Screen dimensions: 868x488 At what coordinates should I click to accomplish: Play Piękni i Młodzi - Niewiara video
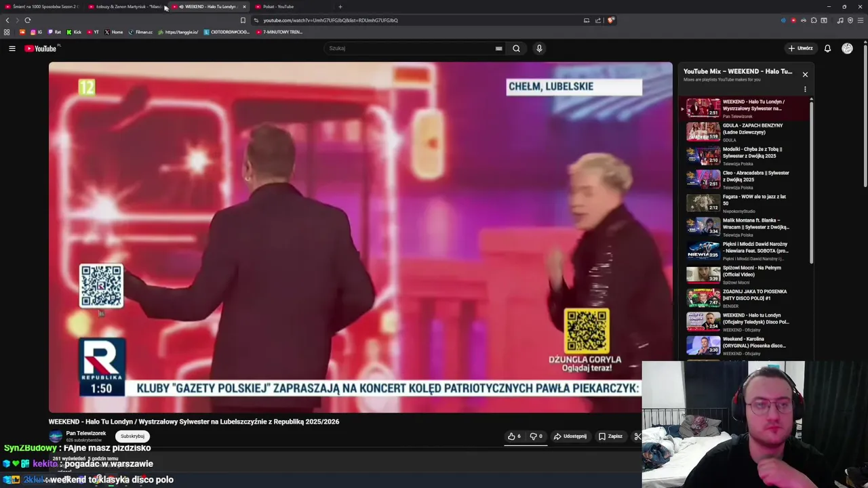pos(745,250)
